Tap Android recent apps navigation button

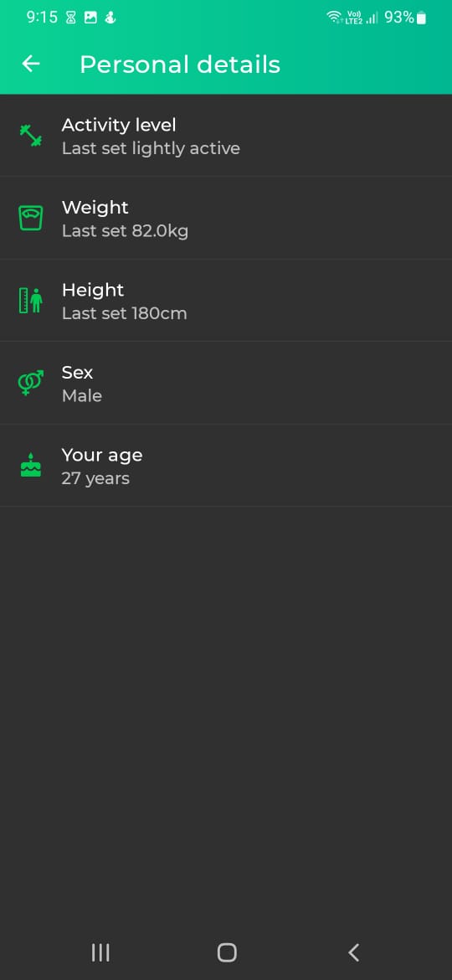[100, 952]
